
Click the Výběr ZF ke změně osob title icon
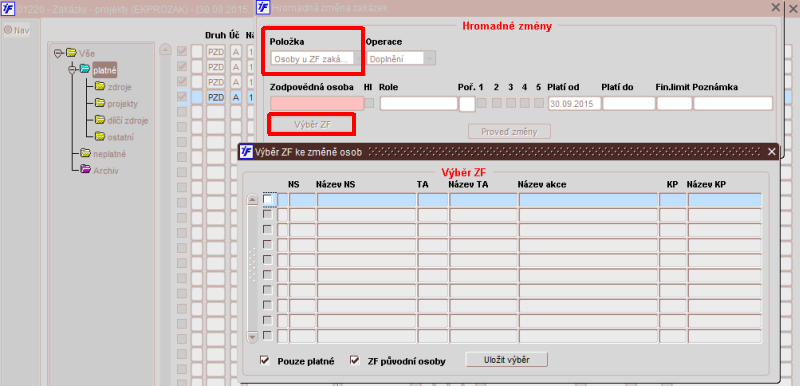(x=246, y=151)
